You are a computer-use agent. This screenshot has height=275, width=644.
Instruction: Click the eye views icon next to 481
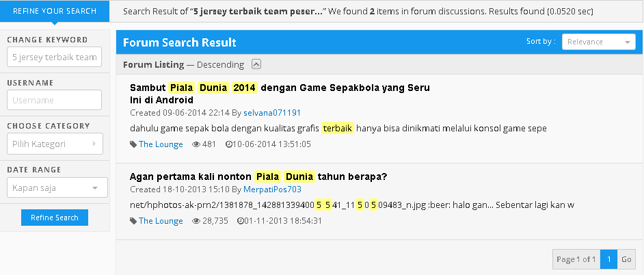196,144
